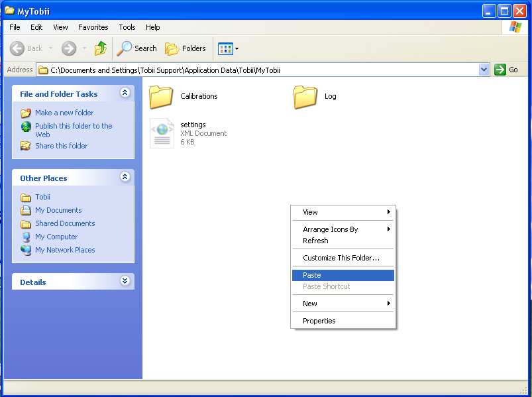Screen dimensions: 532x397
Task: Click Make a new folder link
Action: (x=64, y=113)
